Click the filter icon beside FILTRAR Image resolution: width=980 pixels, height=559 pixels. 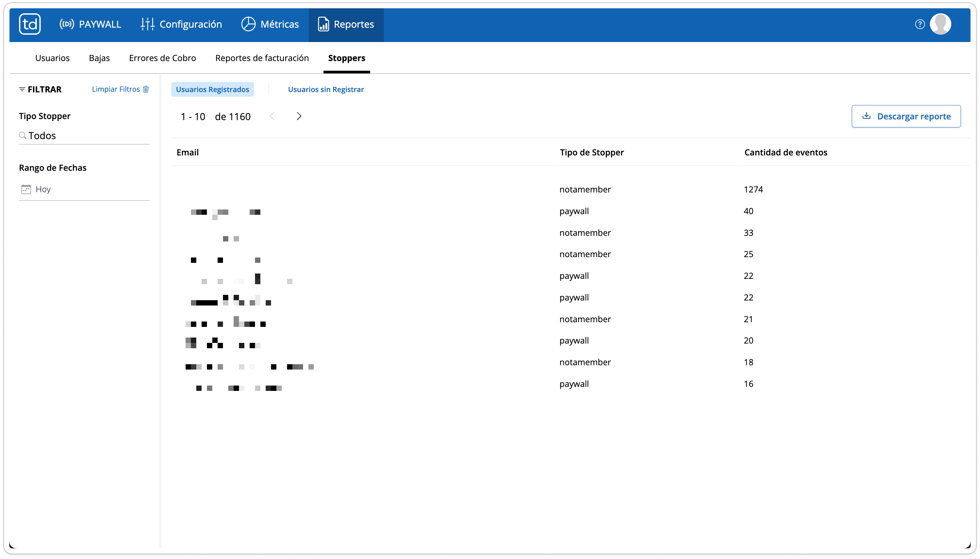point(22,89)
